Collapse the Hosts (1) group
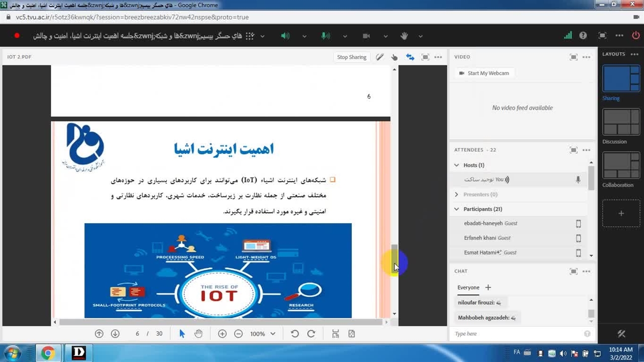The width and height of the screenshot is (644, 362). (457, 165)
